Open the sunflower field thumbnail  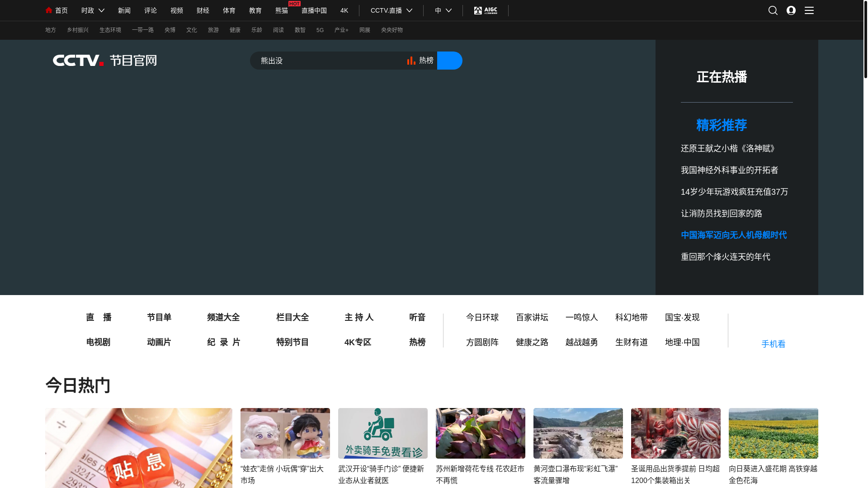pyautogui.click(x=774, y=433)
